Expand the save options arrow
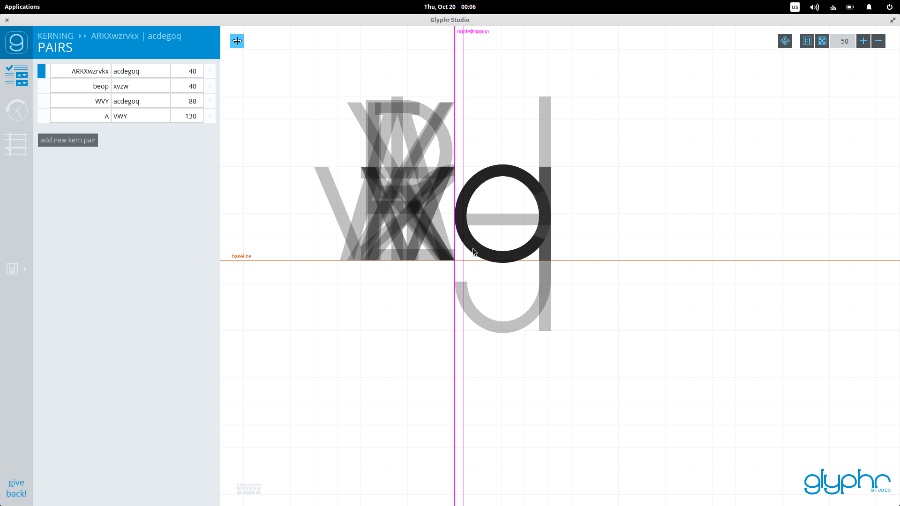 pos(25,269)
